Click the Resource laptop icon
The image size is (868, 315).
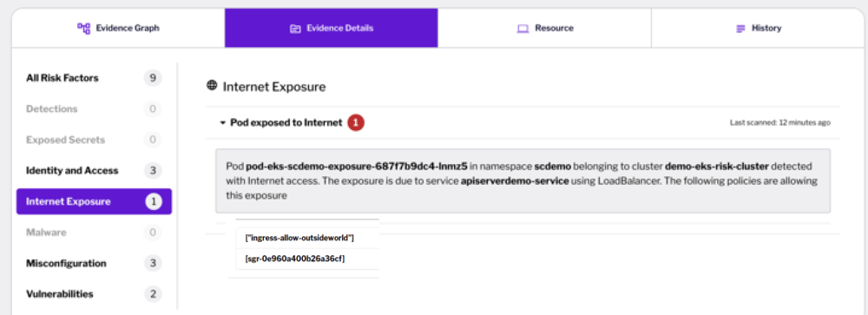(x=523, y=29)
